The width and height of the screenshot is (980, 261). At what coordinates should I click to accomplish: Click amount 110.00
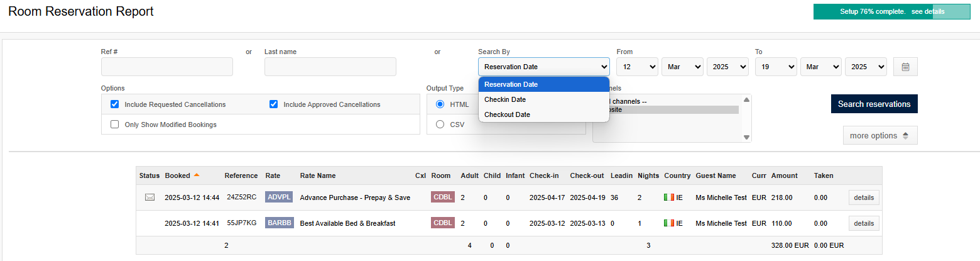pyautogui.click(x=782, y=223)
